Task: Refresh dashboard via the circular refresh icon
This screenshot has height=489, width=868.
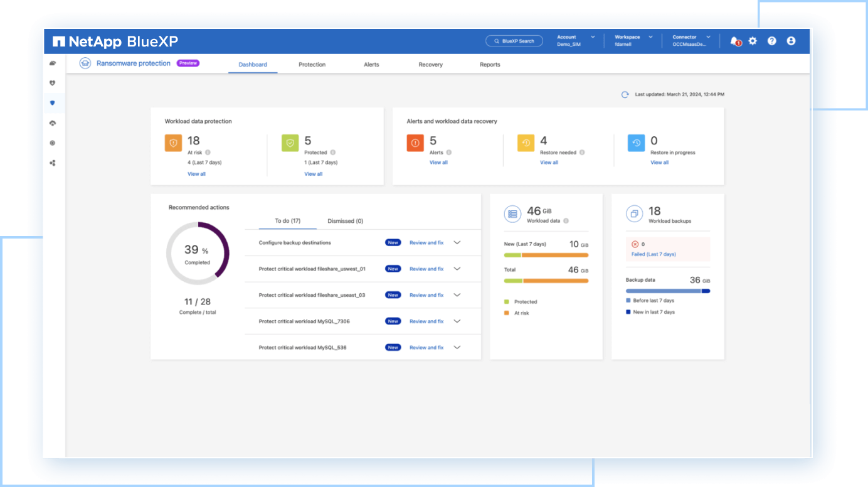Action: pyautogui.click(x=624, y=94)
